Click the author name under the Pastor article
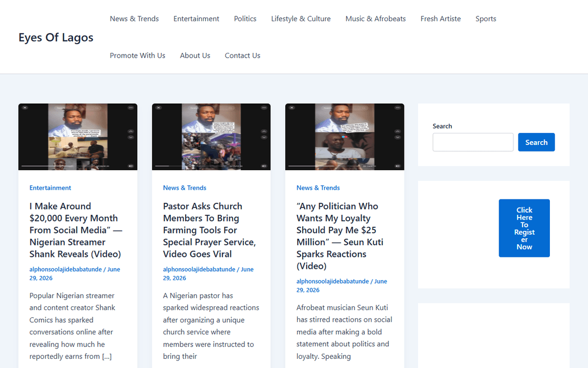Screen dimensions: 588x368 (199, 269)
